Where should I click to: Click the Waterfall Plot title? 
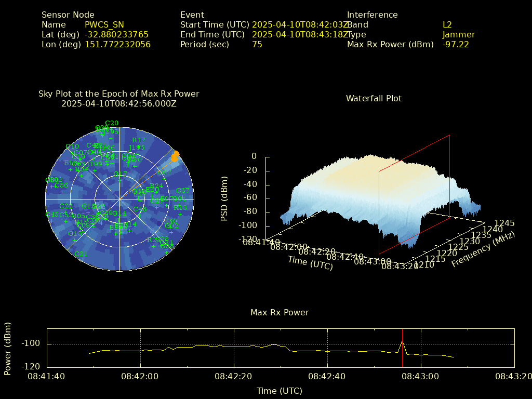tap(374, 98)
